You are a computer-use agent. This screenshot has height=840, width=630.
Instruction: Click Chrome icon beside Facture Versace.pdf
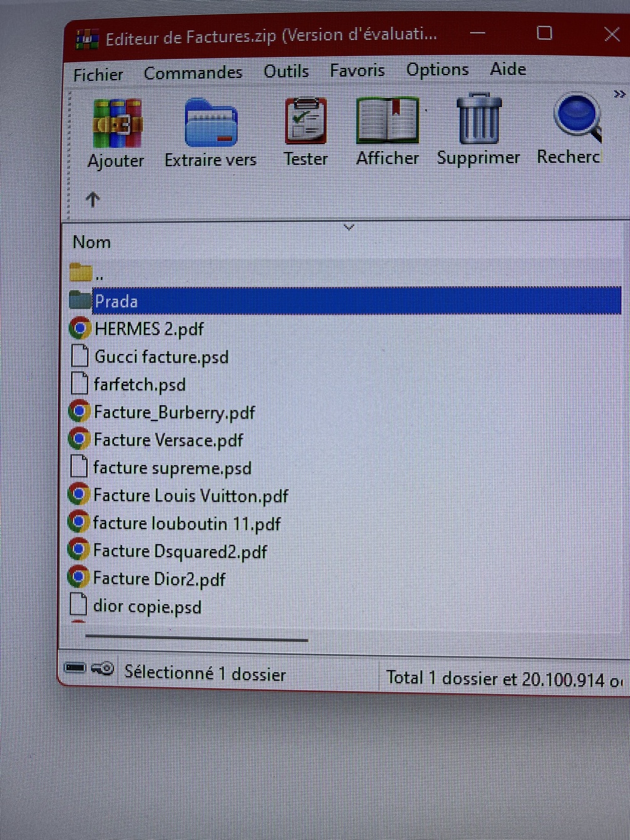click(79, 439)
